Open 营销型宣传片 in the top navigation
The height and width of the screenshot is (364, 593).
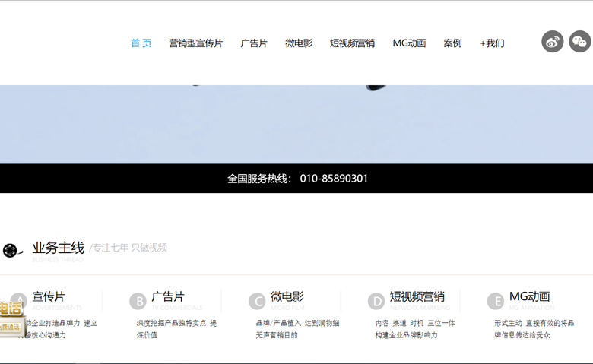[195, 43]
